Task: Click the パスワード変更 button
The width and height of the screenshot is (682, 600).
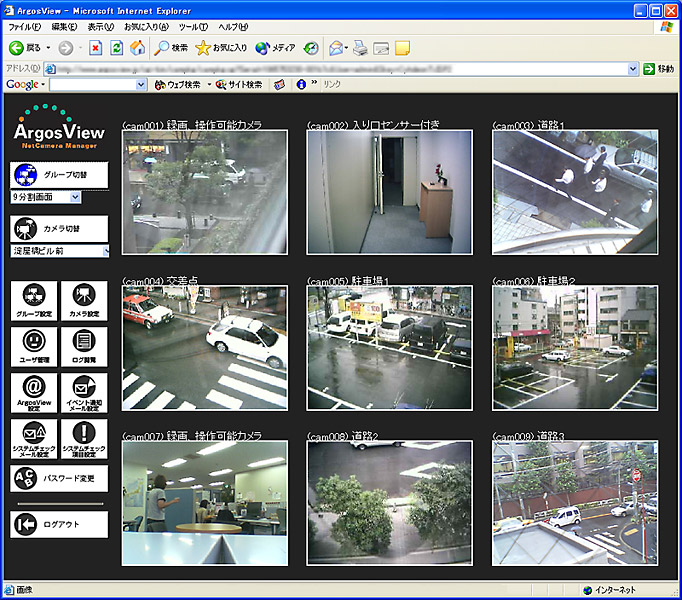Action: (59, 479)
